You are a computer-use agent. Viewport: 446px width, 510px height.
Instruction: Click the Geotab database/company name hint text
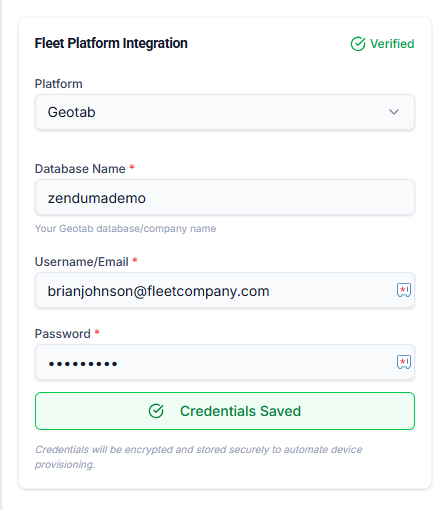pyautogui.click(x=126, y=229)
